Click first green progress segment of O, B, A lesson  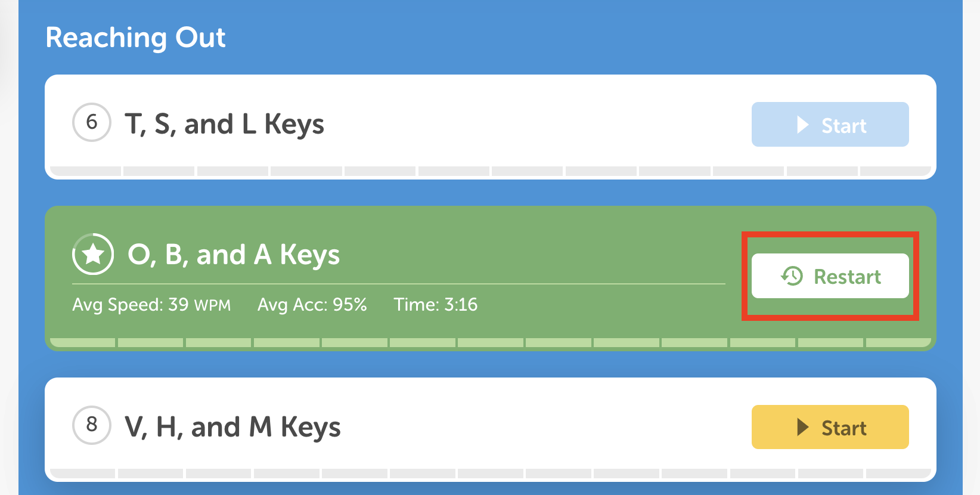coord(83,343)
